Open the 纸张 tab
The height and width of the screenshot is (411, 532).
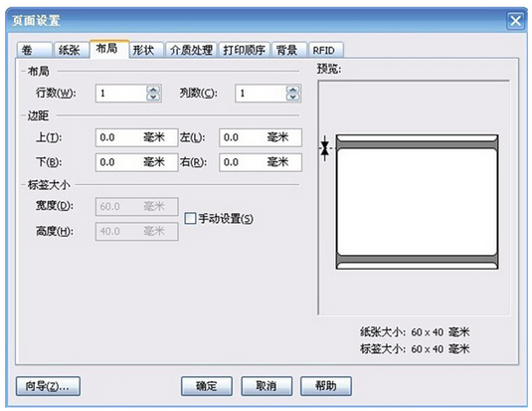[71, 51]
